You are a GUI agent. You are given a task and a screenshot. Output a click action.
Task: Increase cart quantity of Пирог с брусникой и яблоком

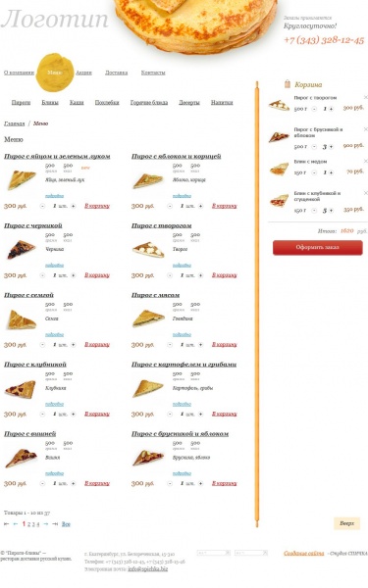pos(332,147)
